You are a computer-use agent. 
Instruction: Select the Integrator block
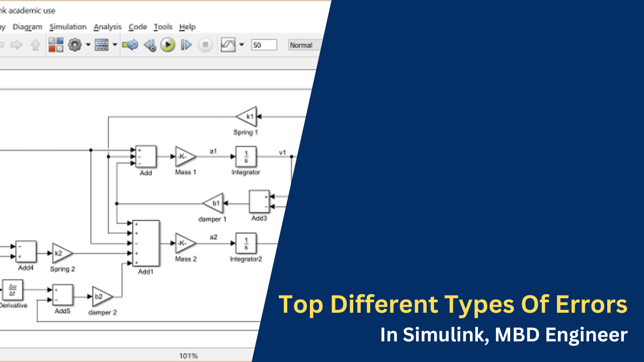246,156
